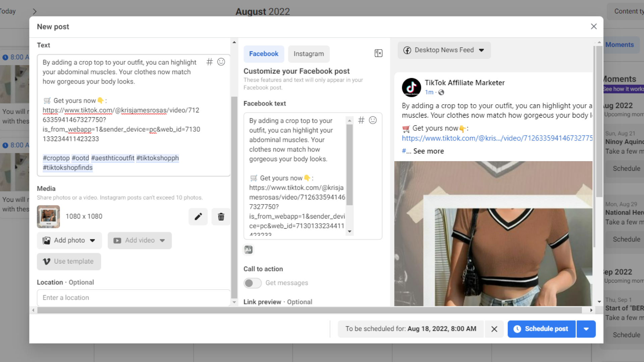Open emoji picker in main Text box
Screen dimensions: 644x362
[x=221, y=62]
